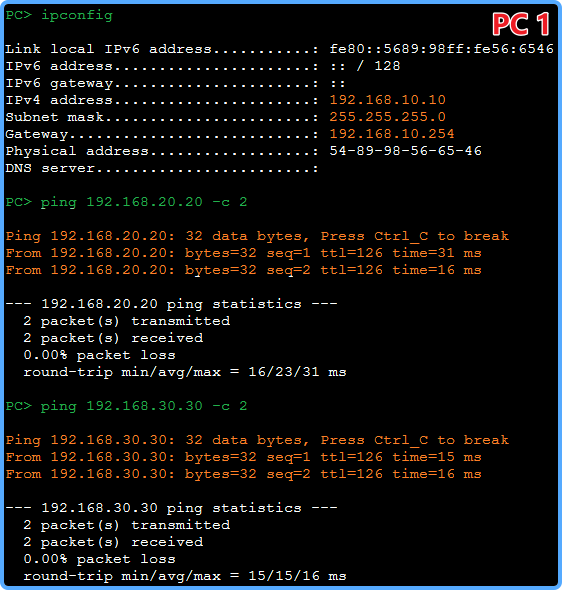Click the seq=1 reply from 192.168.30.30
This screenshot has height=590, width=562.
tap(243, 457)
